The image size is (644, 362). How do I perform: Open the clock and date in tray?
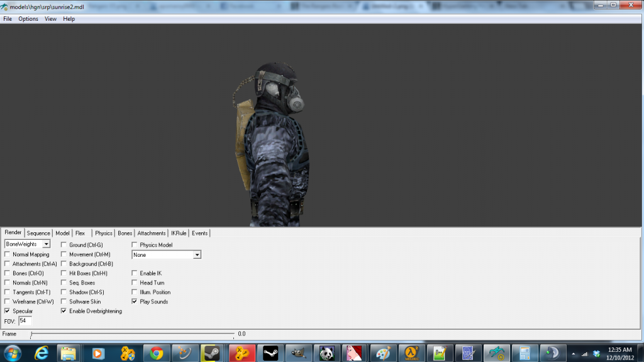[619, 354]
